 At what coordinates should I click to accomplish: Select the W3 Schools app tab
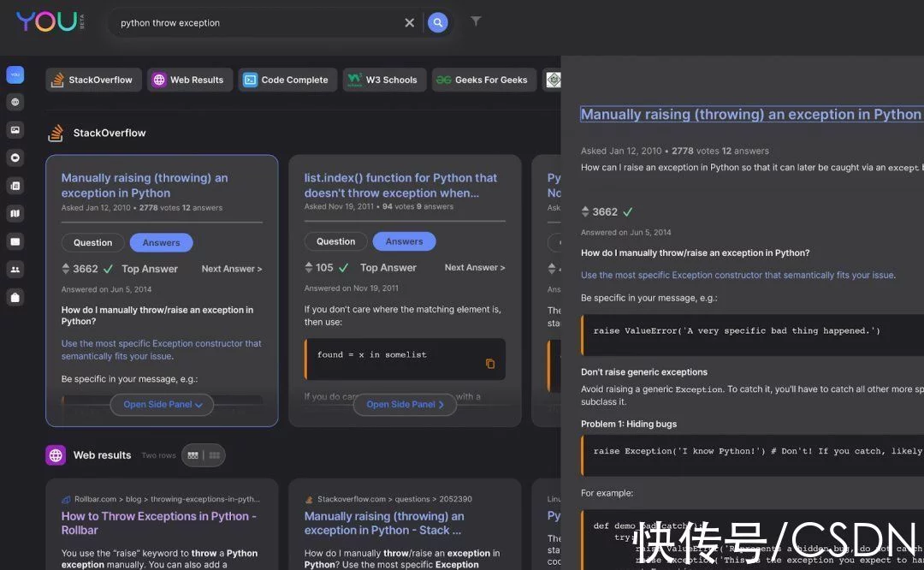(383, 80)
